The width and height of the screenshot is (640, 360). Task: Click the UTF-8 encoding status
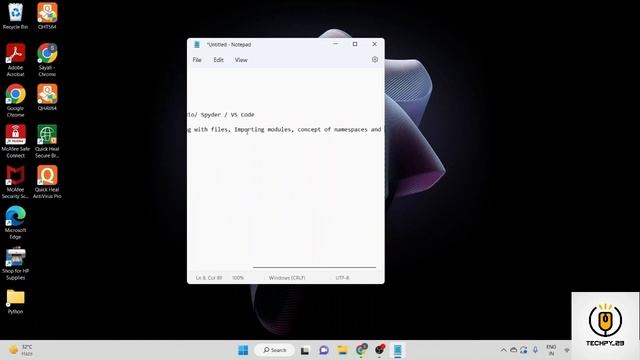[x=342, y=278]
